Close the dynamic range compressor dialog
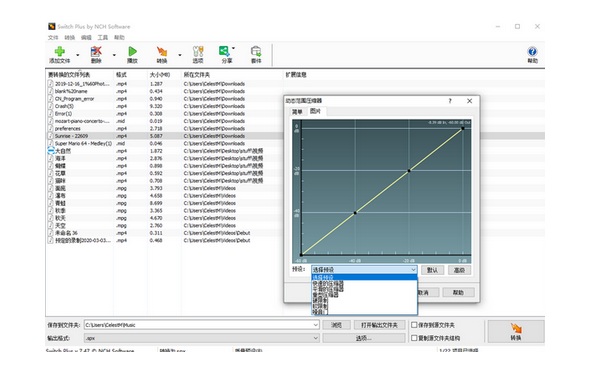The width and height of the screenshot is (605, 375). [470, 101]
